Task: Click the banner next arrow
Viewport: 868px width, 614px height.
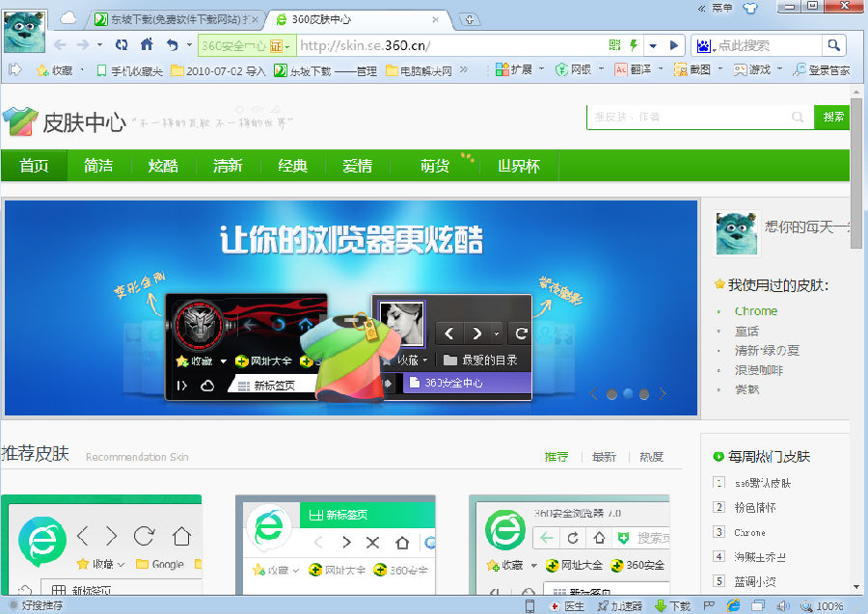Action: coord(663,394)
